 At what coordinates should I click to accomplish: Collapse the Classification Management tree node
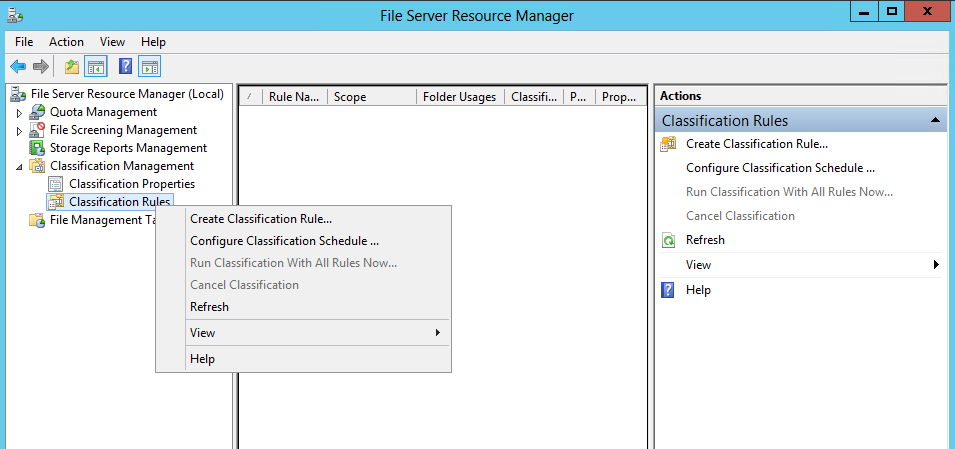pyautogui.click(x=18, y=166)
